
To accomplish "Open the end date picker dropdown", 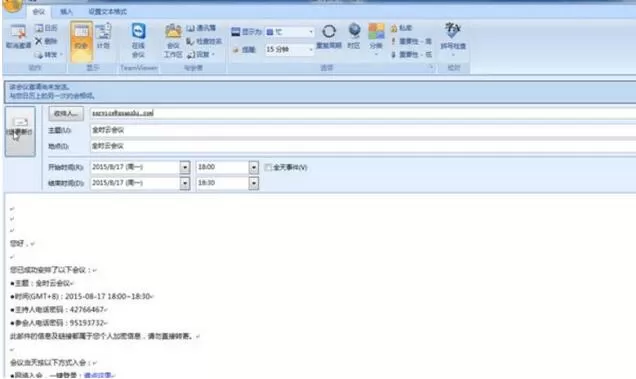I will pyautogui.click(x=185, y=183).
